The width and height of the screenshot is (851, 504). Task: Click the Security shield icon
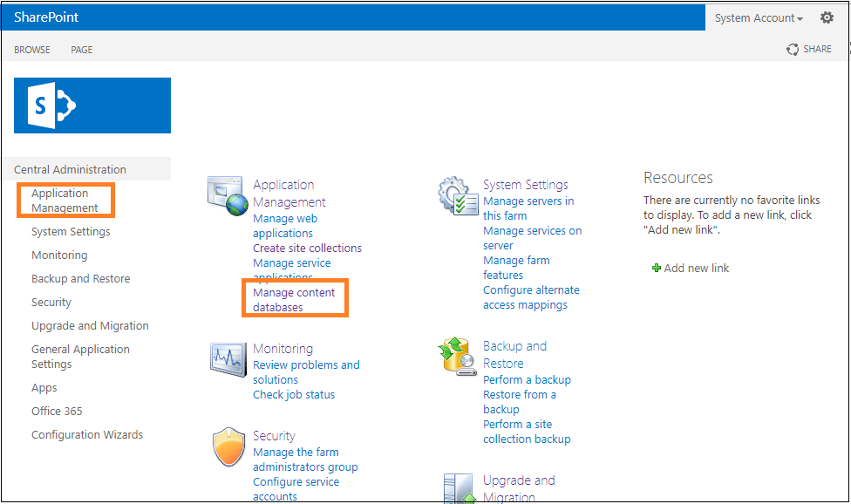229,447
